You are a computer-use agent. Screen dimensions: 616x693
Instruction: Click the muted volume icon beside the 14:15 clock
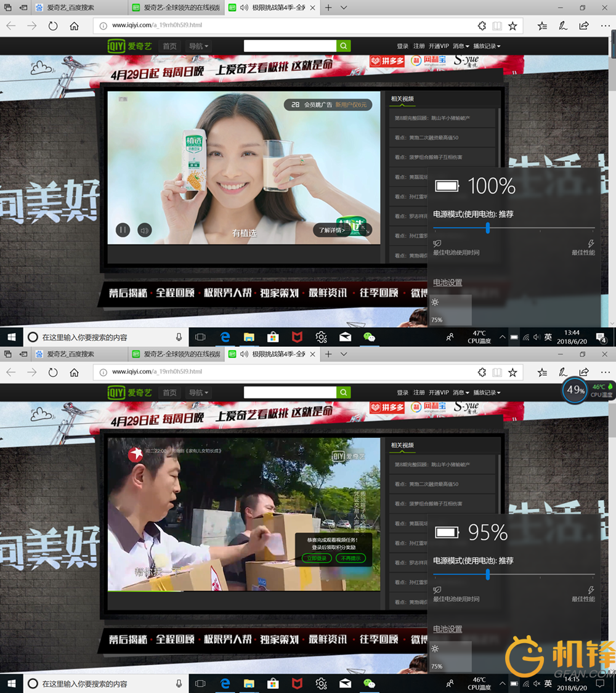pyautogui.click(x=537, y=684)
